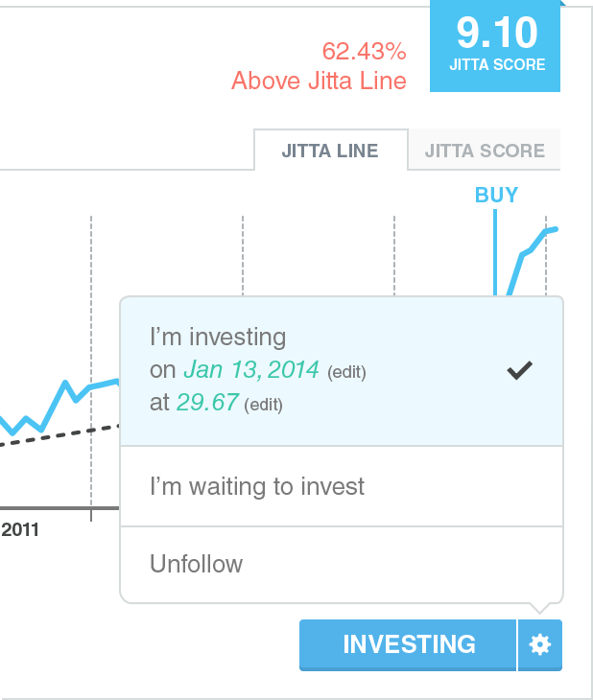Image resolution: width=593 pixels, height=700 pixels.
Task: Click the price line peak near BUY
Action: (553, 230)
